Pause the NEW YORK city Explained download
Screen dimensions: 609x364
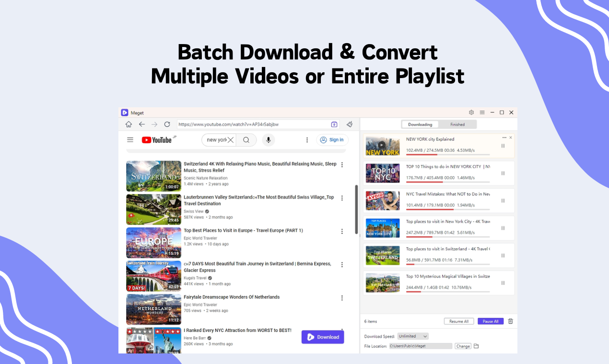(x=503, y=146)
